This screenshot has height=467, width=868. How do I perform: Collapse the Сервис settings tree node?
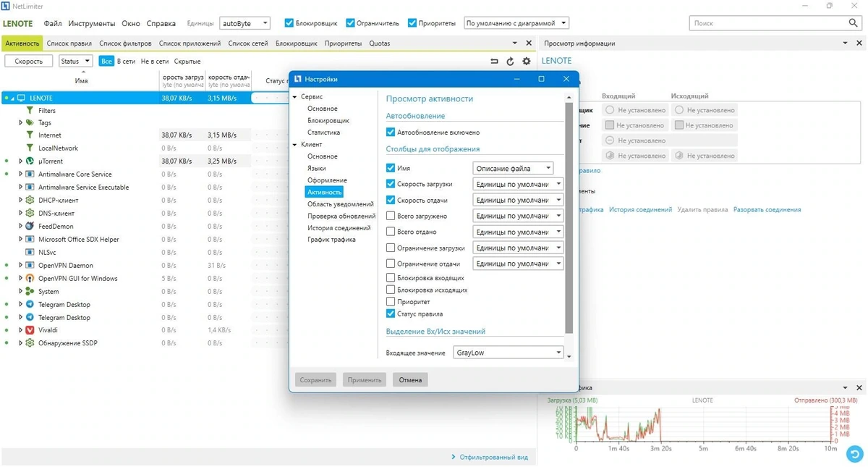[294, 96]
